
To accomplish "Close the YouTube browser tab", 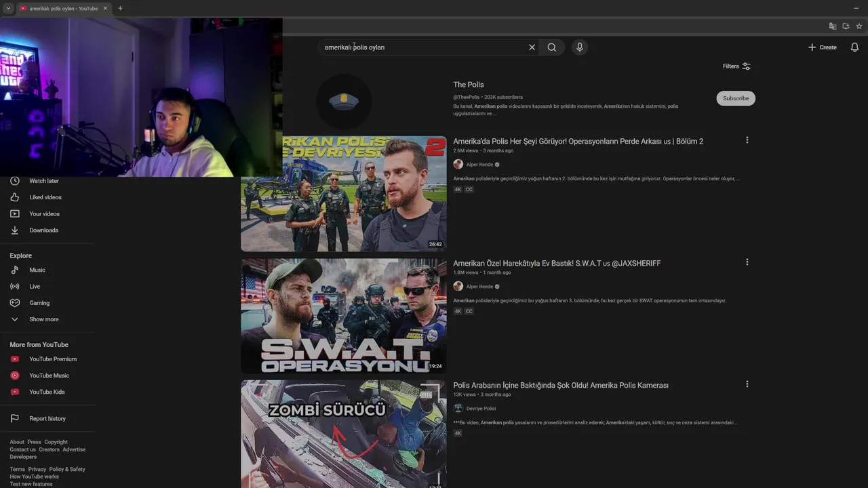I will pyautogui.click(x=105, y=8).
